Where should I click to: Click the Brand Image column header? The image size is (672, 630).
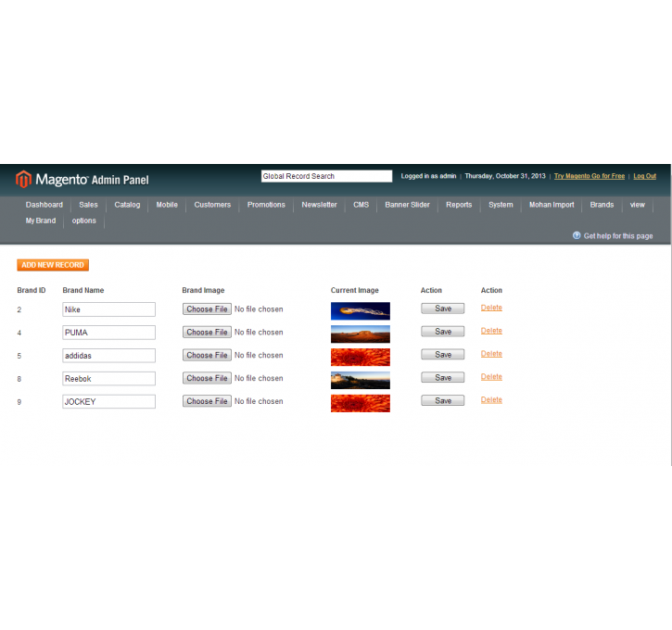[203, 290]
